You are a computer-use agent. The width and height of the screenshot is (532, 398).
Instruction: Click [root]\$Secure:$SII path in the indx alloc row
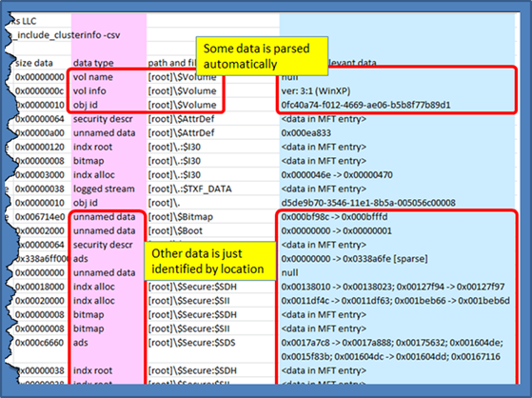coord(188,301)
